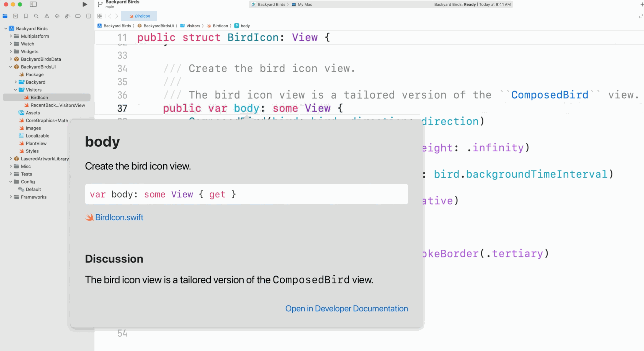The width and height of the screenshot is (644, 351).
Task: Click the BirdIcon.swift file link
Action: [119, 217]
